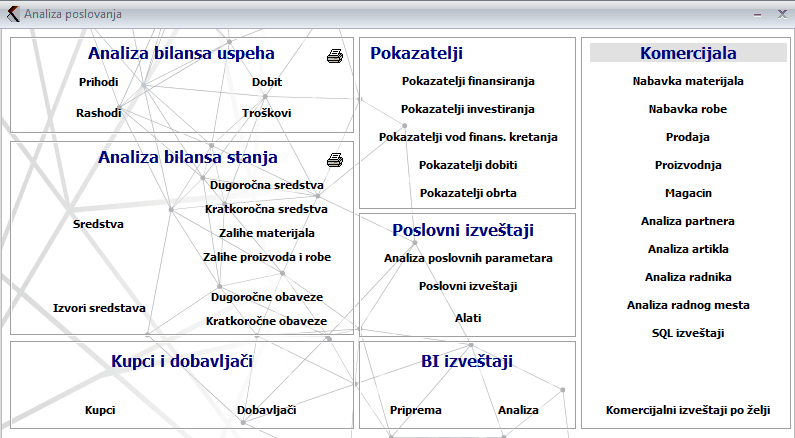
Task: Click the printer icon beside Analiza bilansa stanja
Action: [x=335, y=160]
